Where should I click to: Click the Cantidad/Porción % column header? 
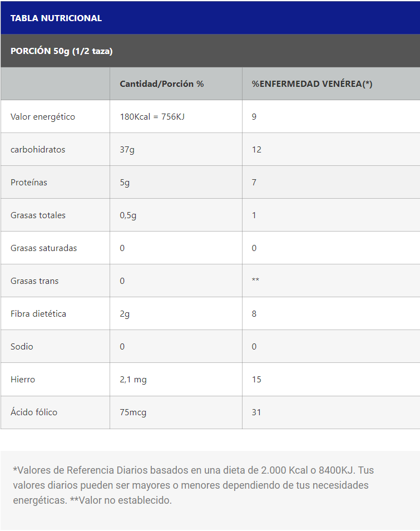tap(162, 83)
